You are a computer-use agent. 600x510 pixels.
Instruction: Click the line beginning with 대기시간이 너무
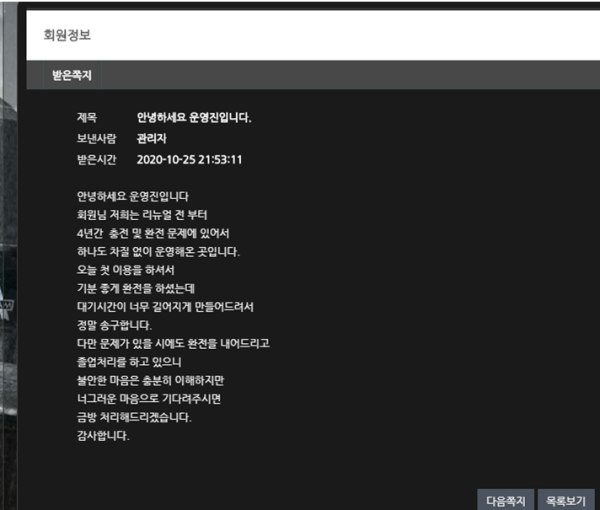[x=165, y=307]
